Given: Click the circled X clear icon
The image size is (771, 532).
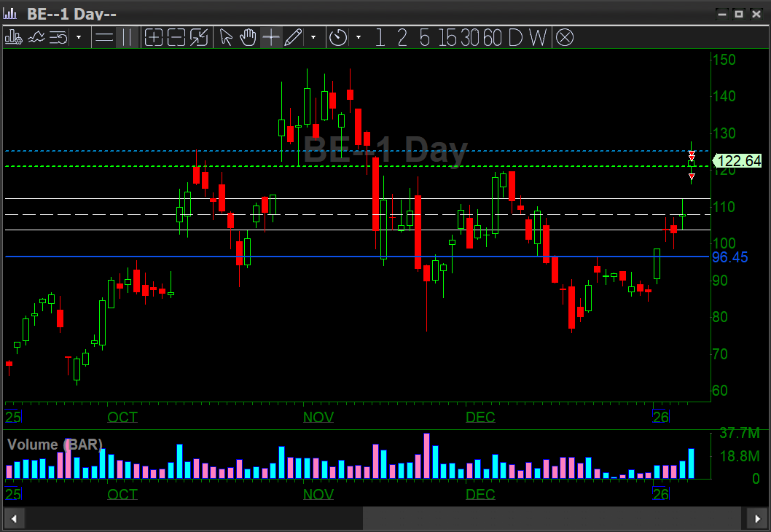Looking at the screenshot, I should pyautogui.click(x=565, y=37).
